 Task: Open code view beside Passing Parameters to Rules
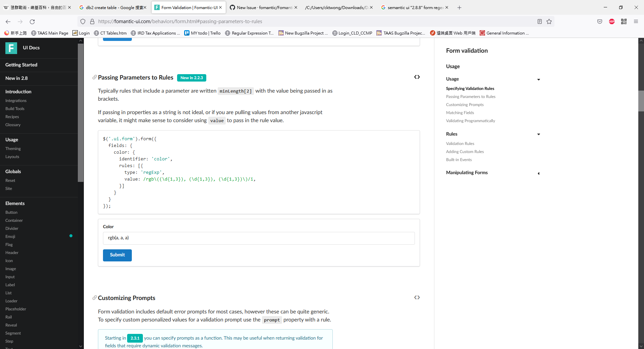(417, 77)
